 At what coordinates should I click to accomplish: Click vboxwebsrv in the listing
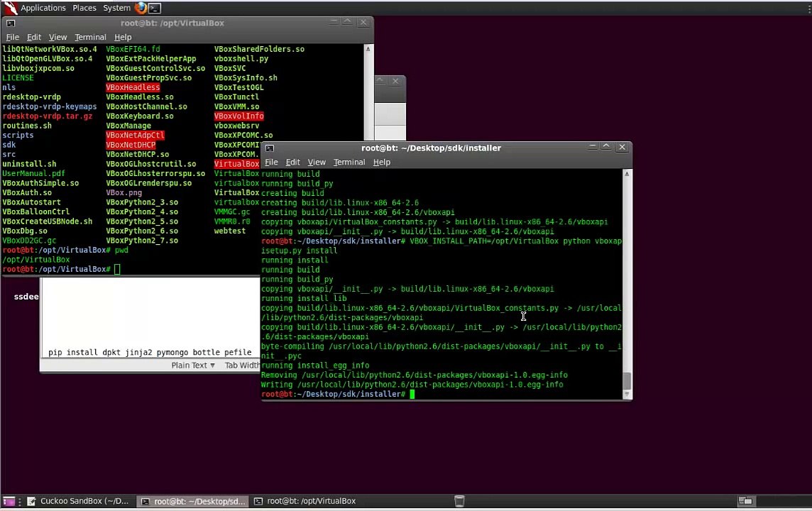point(236,126)
